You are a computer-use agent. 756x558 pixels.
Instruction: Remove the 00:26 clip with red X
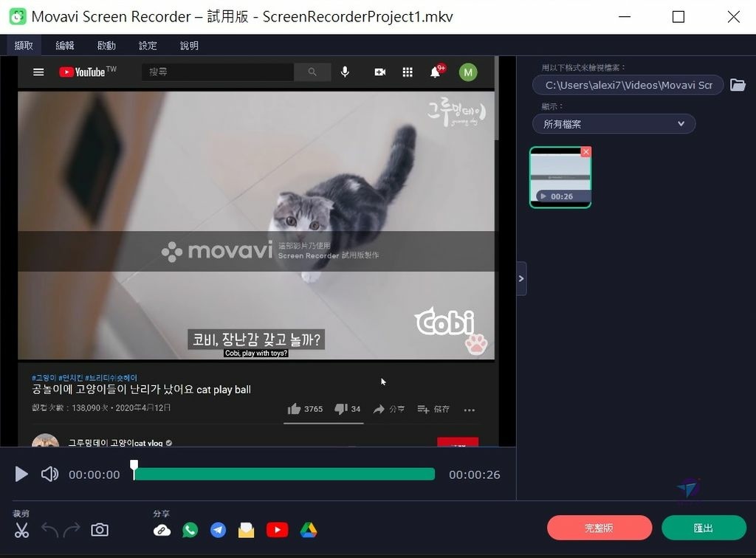coord(585,152)
